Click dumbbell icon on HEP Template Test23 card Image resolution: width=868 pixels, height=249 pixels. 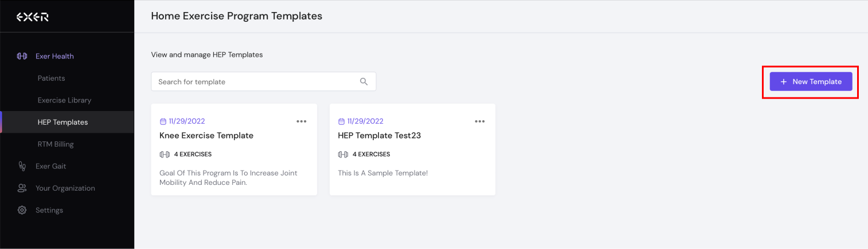point(343,155)
